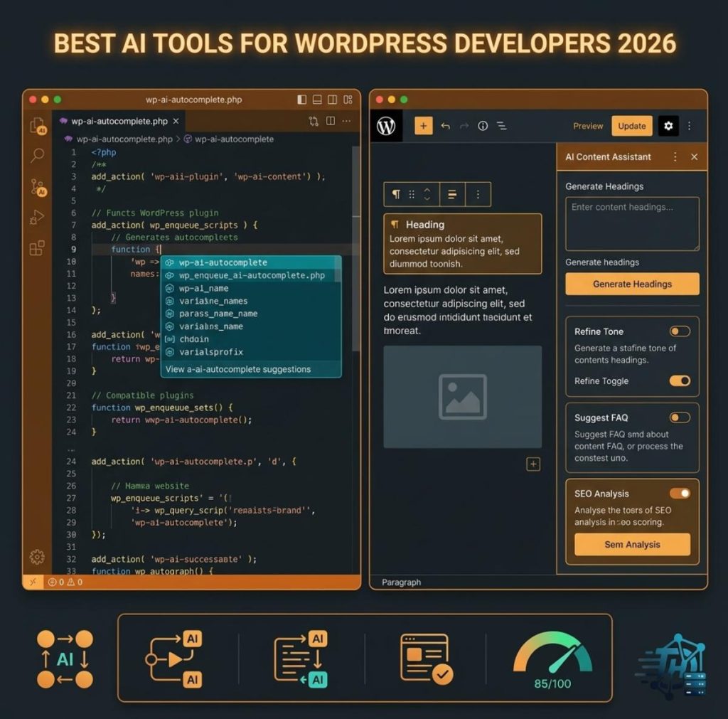Click the Enter content headings text area
Image resolution: width=728 pixels, height=719 pixels.
632,224
